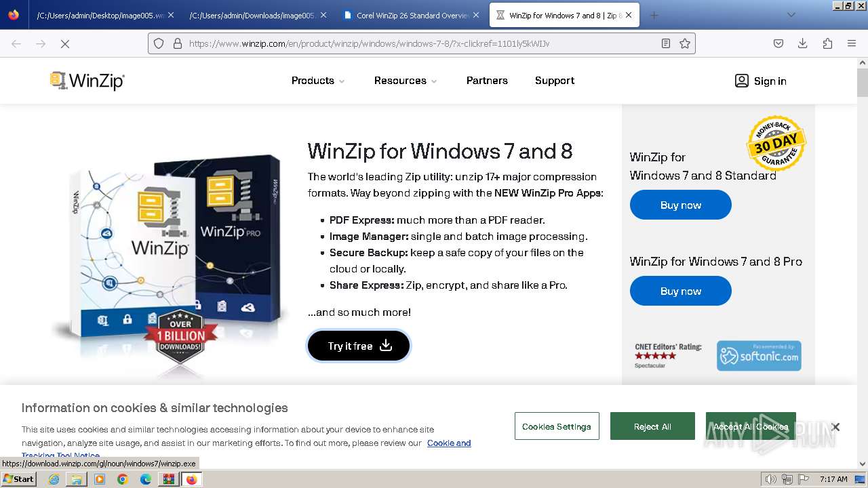Click Reject All cookies button
868x488 pixels.
coord(652,426)
